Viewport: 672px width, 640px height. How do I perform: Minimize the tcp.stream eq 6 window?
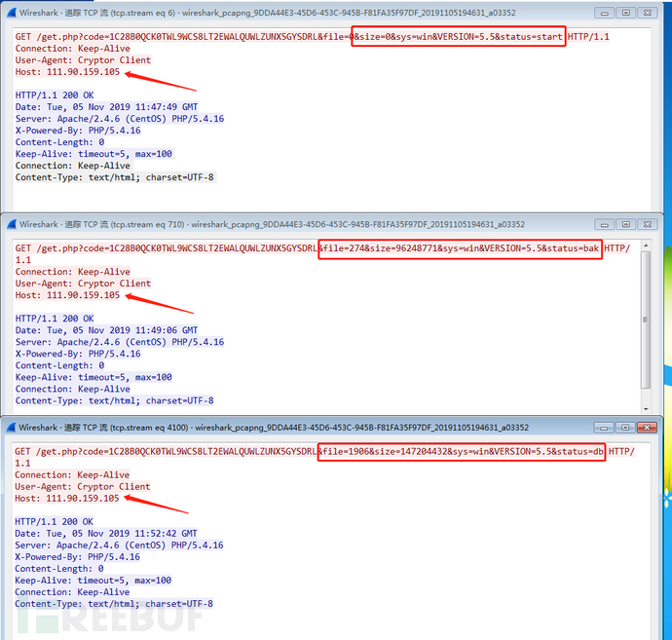tap(604, 13)
